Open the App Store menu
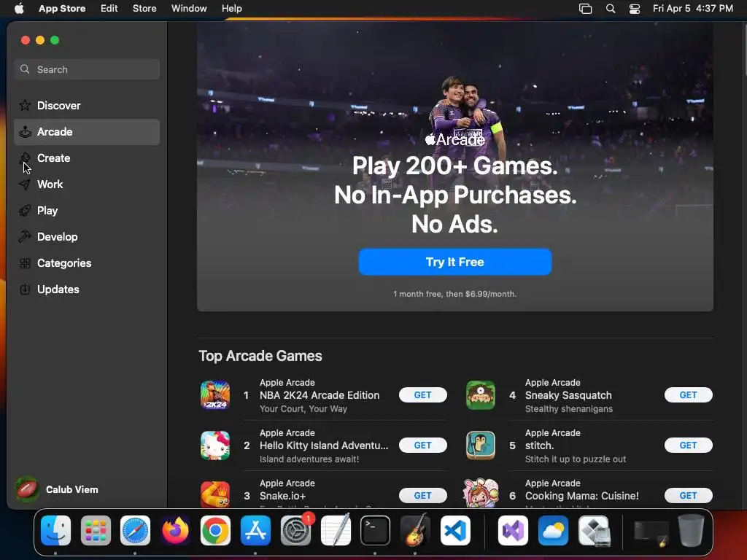 (x=62, y=9)
